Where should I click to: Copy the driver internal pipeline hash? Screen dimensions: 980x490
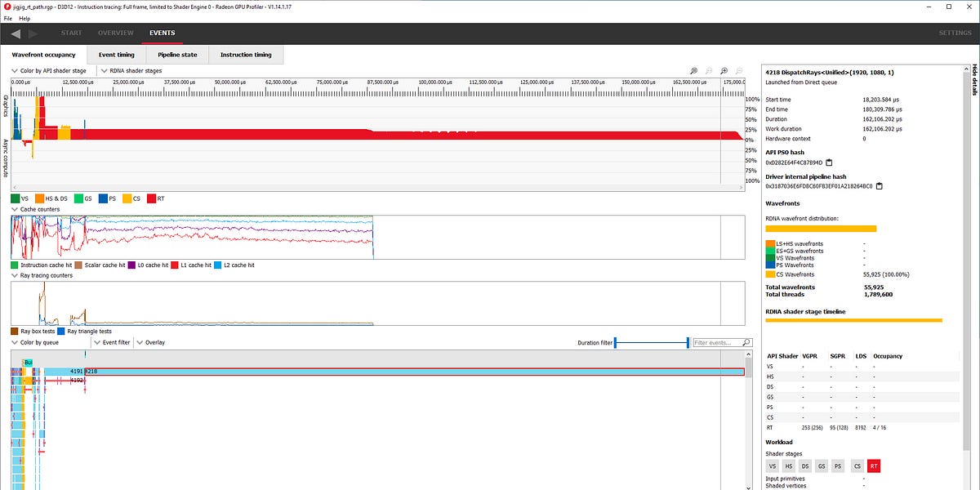pos(879,186)
